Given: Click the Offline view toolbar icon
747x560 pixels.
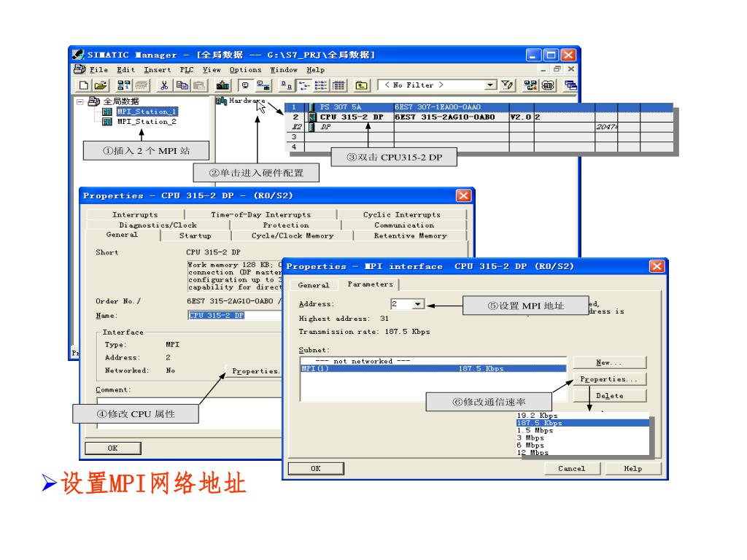Looking at the screenshot, I should tap(263, 85).
